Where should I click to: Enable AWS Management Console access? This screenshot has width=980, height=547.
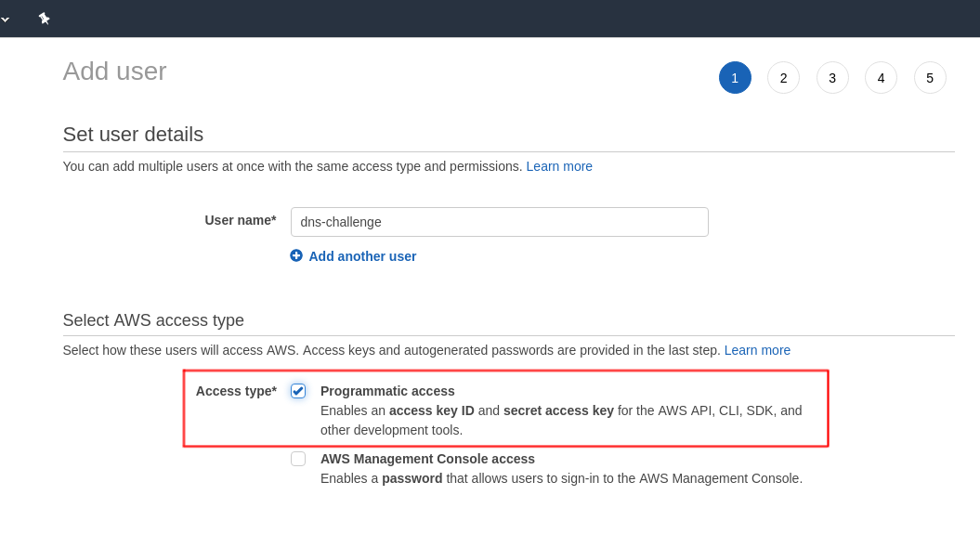pyautogui.click(x=298, y=458)
